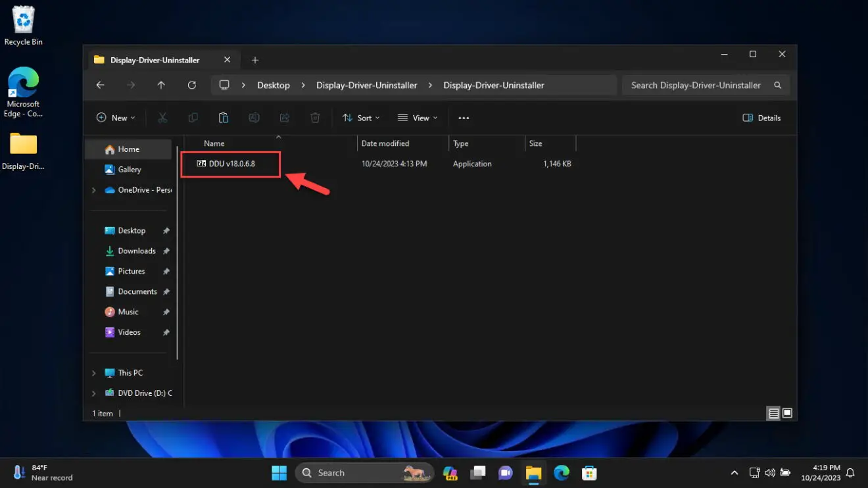Expand the New dropdown
This screenshot has width=868, height=488.
tap(116, 117)
